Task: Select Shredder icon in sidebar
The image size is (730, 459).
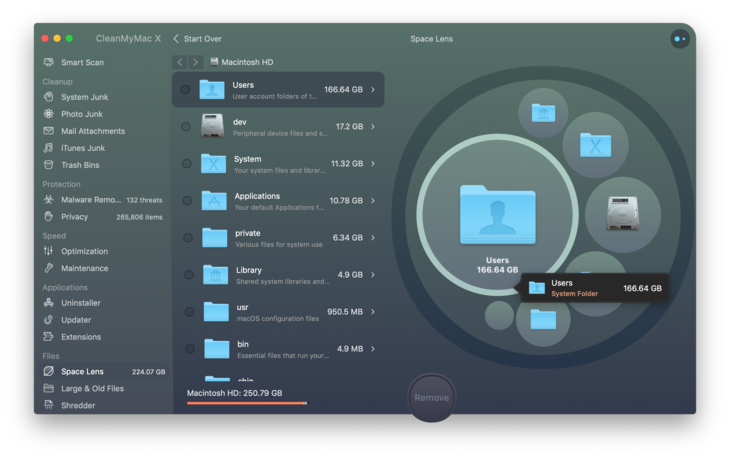Action: click(x=48, y=405)
